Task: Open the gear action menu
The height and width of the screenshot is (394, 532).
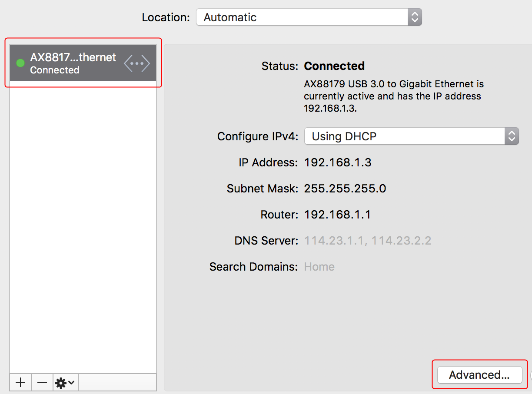Action: pyautogui.click(x=65, y=382)
